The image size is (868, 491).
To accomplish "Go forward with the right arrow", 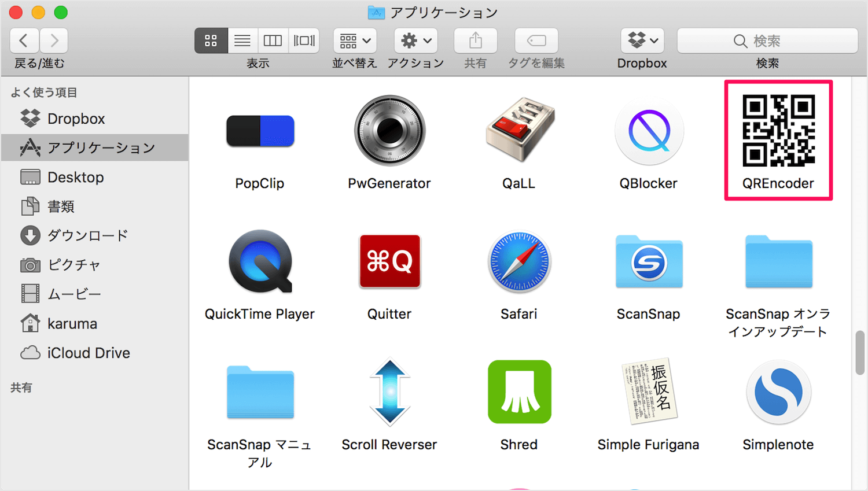I will click(x=54, y=40).
